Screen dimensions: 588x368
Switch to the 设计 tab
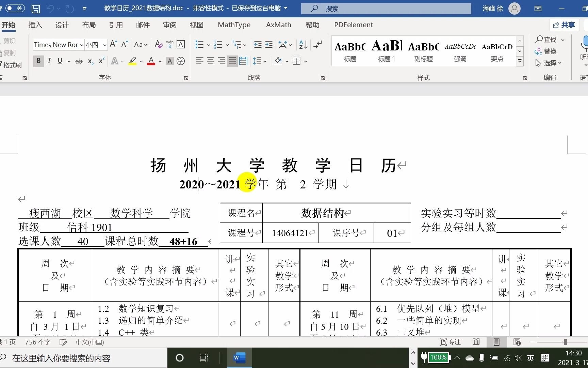[x=62, y=25]
